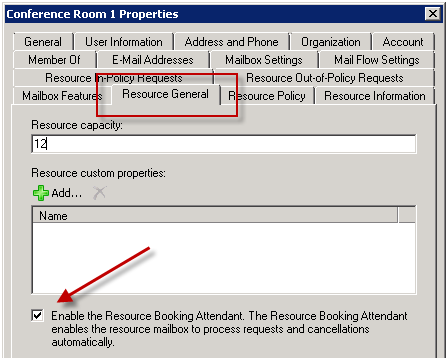This screenshot has width=448, height=360.
Task: Open the Mailbox Settings tab
Action: pyautogui.click(x=264, y=60)
